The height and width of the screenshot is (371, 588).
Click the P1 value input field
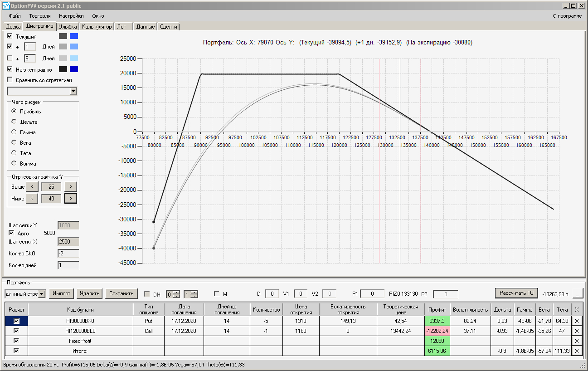(x=373, y=294)
